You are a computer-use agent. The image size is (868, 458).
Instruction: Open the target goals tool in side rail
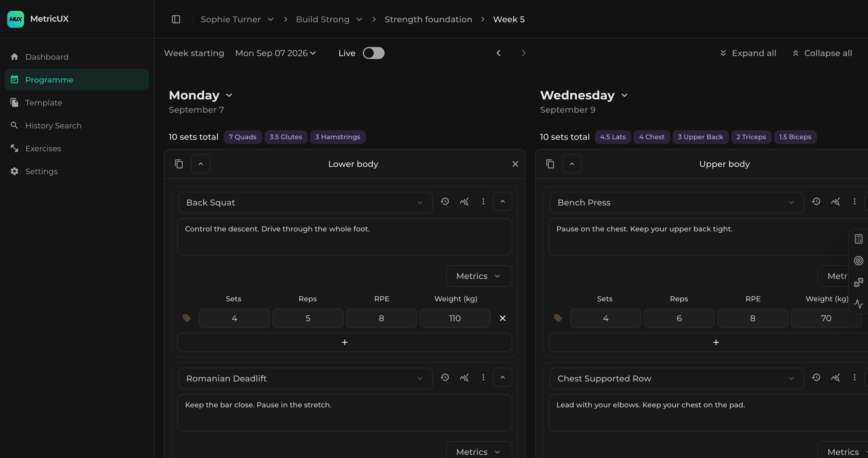pyautogui.click(x=859, y=261)
